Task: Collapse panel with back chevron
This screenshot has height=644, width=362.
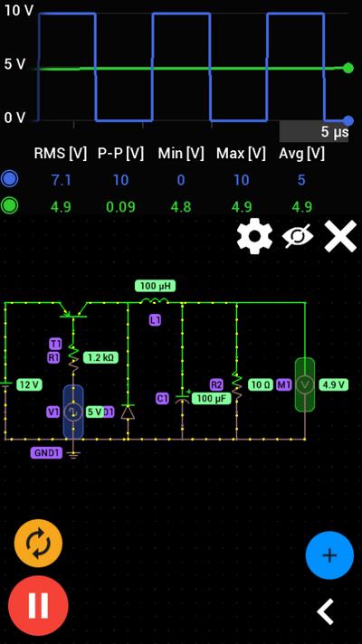Action: (326, 612)
